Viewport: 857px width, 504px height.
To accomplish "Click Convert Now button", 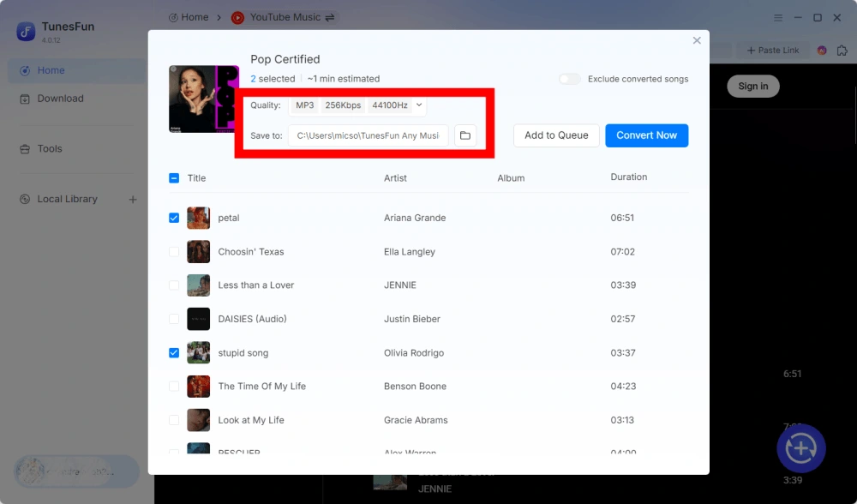I will coord(646,135).
